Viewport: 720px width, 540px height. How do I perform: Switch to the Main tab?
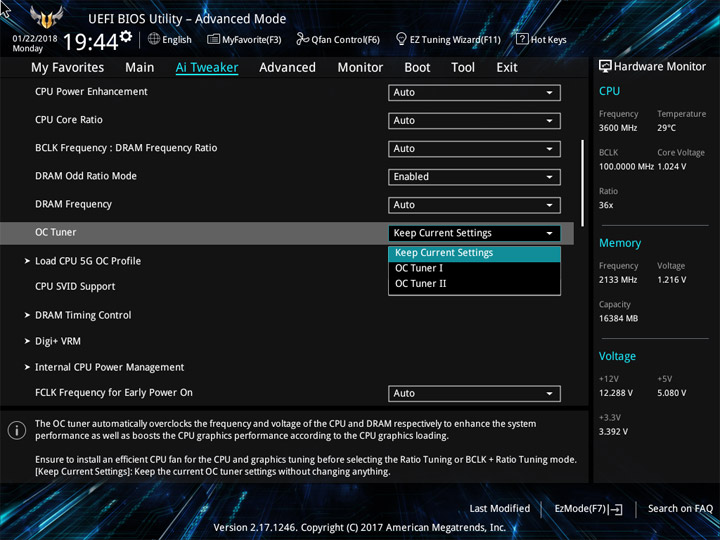click(x=140, y=68)
